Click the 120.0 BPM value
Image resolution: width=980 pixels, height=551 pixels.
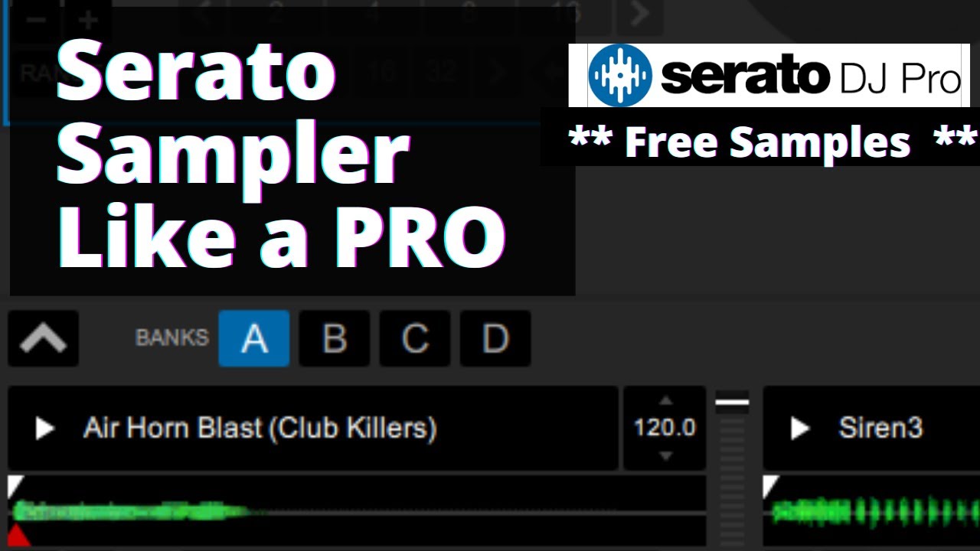[x=665, y=428]
